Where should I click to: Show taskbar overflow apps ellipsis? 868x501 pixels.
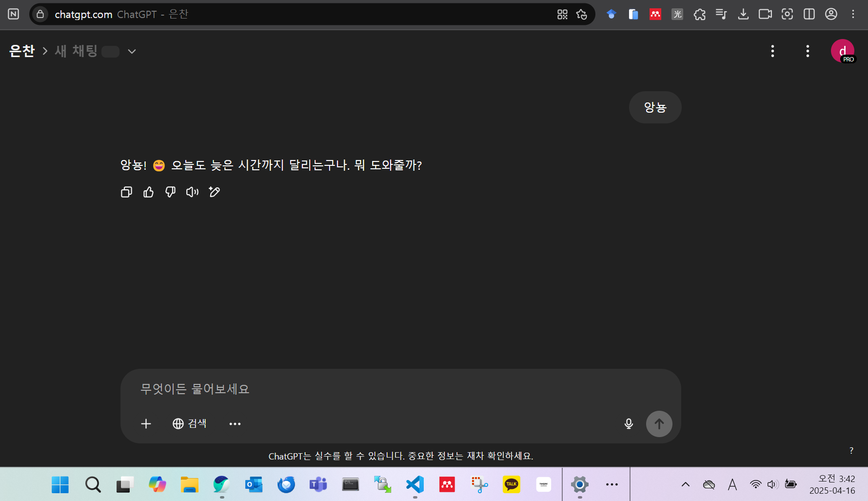(x=612, y=484)
